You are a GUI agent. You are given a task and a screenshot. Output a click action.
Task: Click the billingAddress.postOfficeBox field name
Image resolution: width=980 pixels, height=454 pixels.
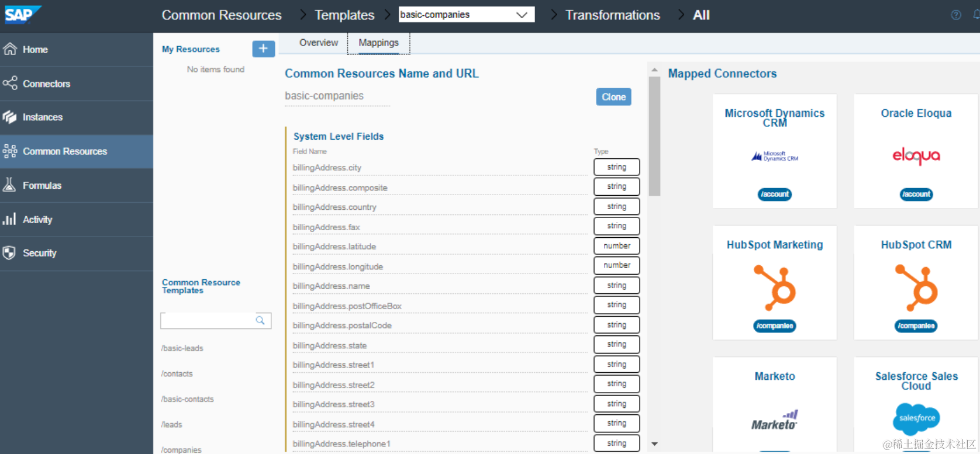(347, 306)
